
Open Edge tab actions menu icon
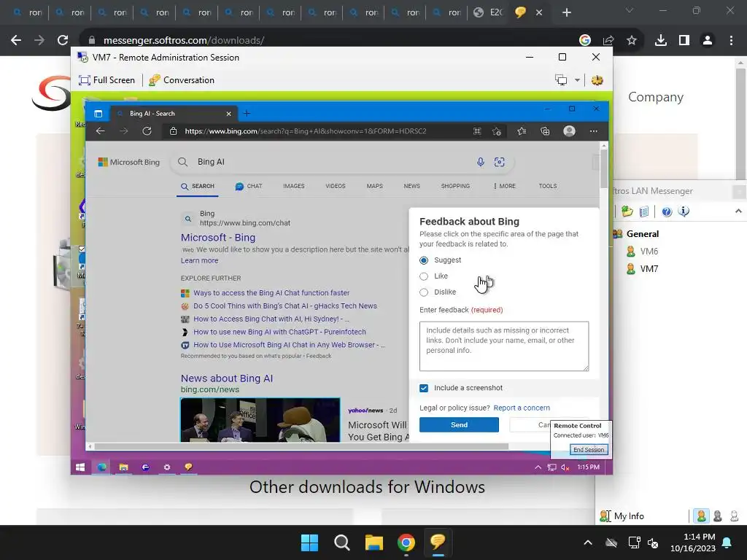[98, 113]
